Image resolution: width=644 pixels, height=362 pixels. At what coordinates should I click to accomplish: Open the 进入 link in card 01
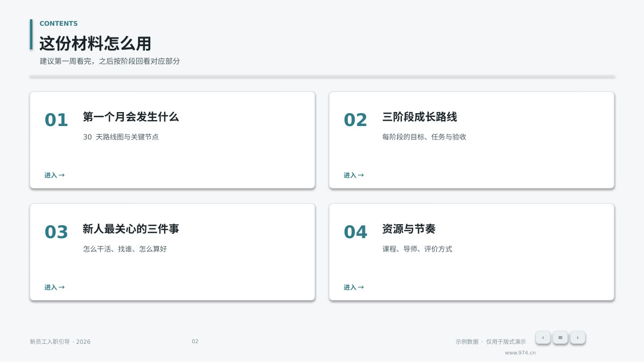click(x=54, y=175)
